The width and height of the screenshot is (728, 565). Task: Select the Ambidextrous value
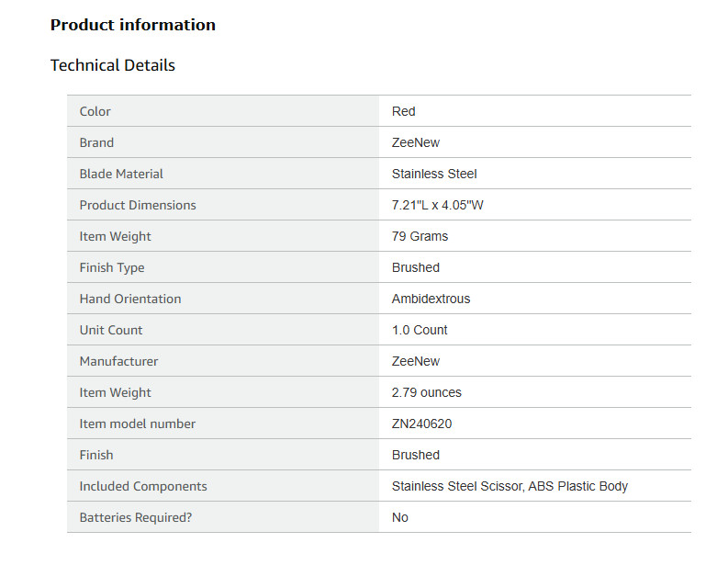point(431,299)
